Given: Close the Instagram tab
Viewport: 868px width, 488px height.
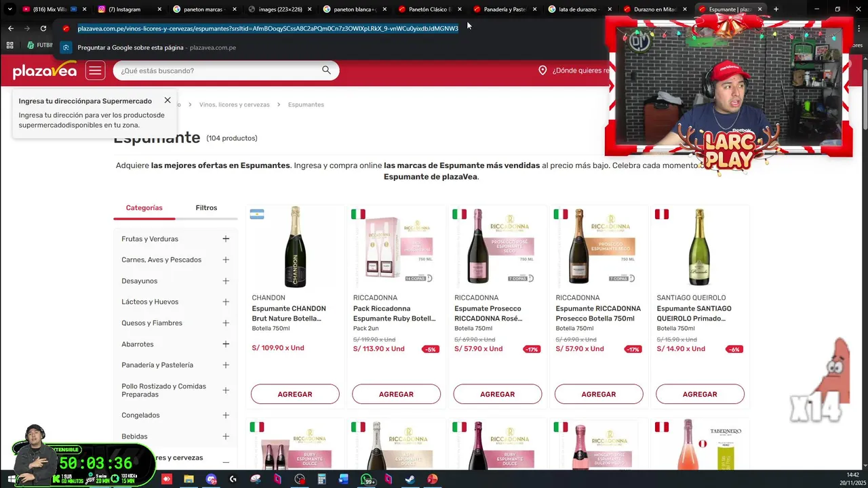Looking at the screenshot, I should pos(160,9).
